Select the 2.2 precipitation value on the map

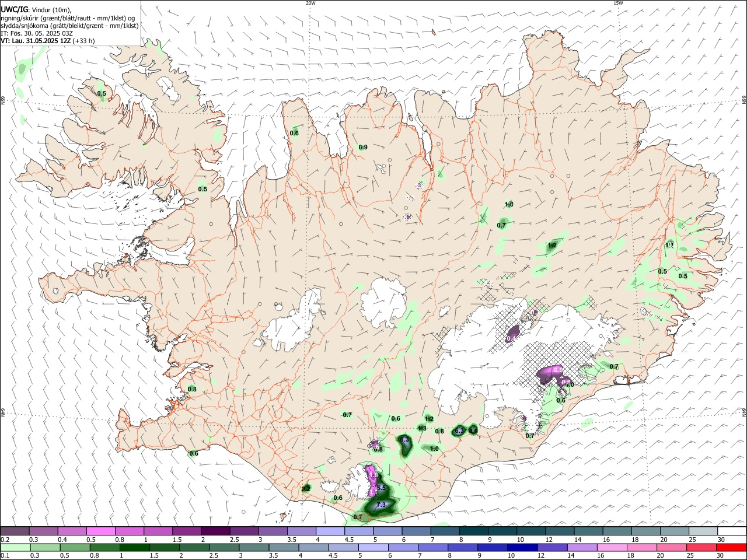point(306,489)
